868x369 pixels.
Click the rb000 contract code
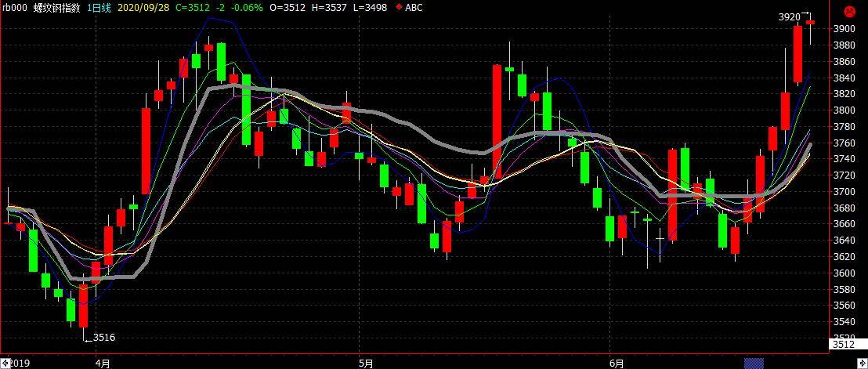coord(14,8)
